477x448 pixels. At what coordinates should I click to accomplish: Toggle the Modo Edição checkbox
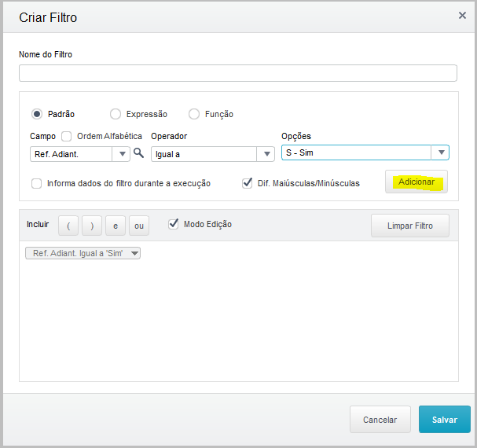coord(174,224)
